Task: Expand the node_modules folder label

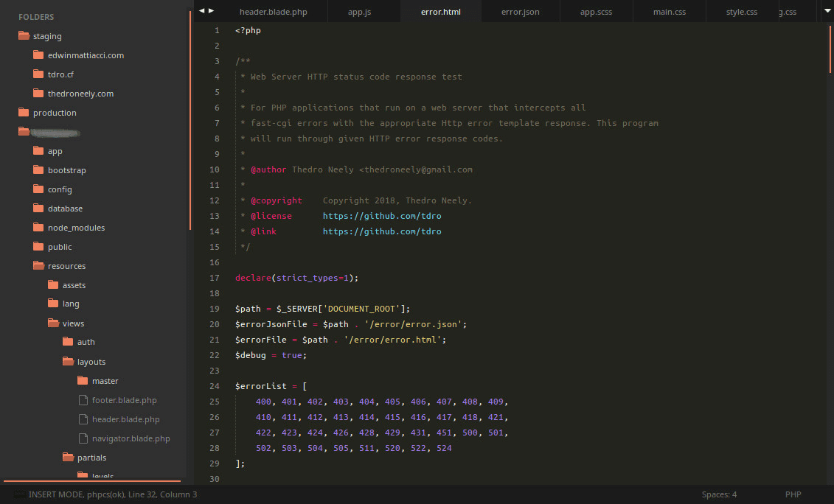Action: point(76,228)
